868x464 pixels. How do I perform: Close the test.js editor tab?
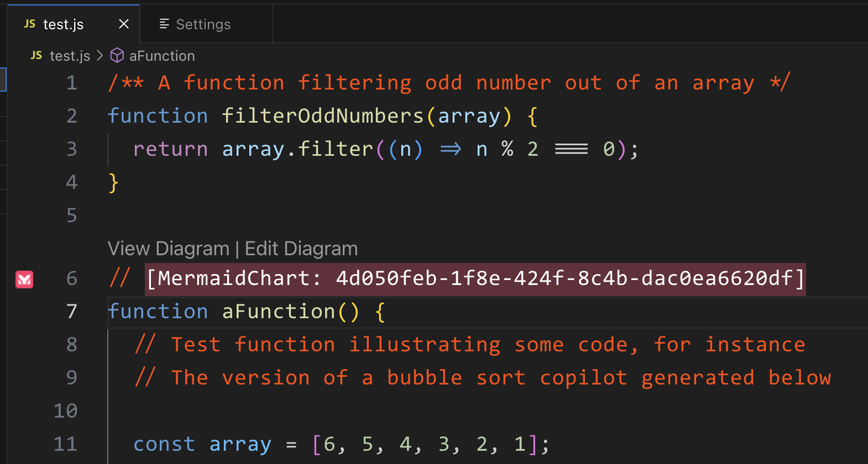pyautogui.click(x=124, y=24)
